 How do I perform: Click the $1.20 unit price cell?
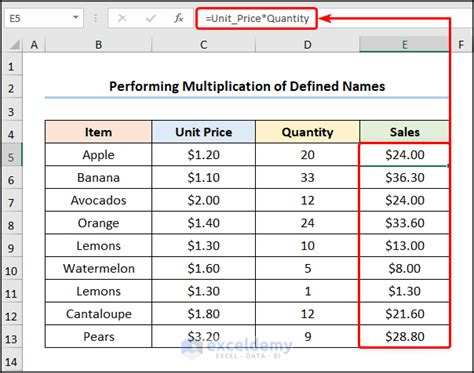[x=204, y=155]
